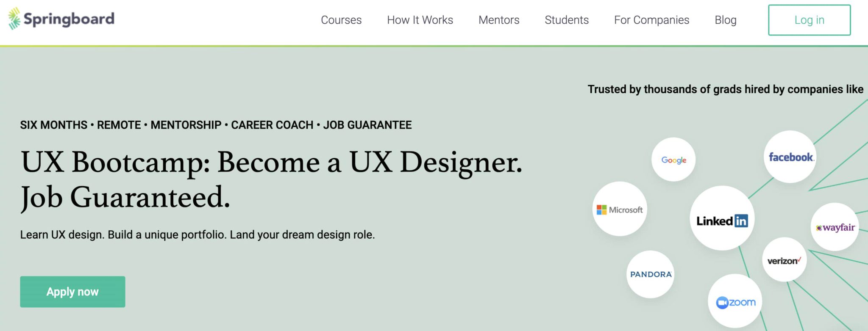
Task: Select the Verizon logo circle
Action: tap(784, 260)
